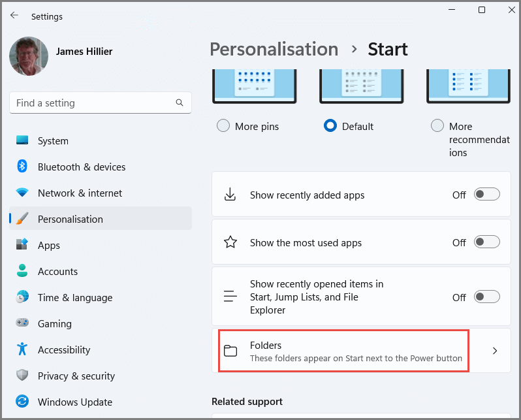Click the Bluetooth icon in sidebar
Viewport: 521px width, 420px height.
coord(22,166)
